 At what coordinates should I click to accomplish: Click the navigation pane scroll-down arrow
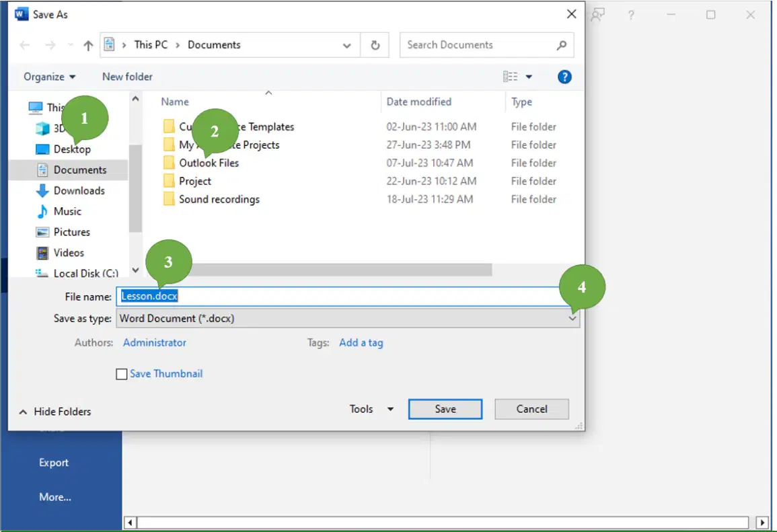135,270
